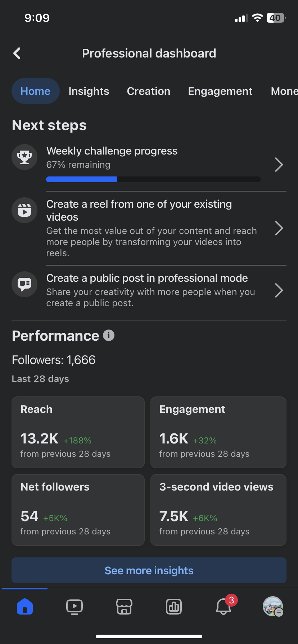Open the 3-second video views card
Image resolution: width=298 pixels, height=644 pixels.
click(218, 510)
